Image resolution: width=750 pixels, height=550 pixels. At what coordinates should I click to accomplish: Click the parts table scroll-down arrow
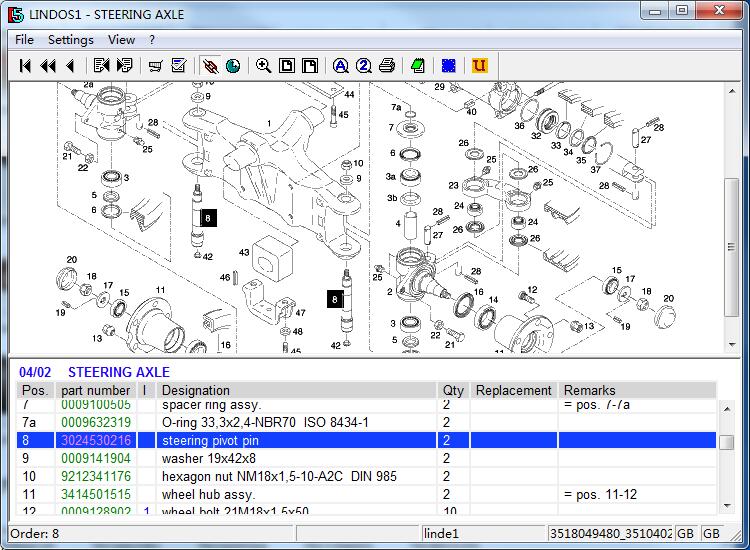coord(727,506)
